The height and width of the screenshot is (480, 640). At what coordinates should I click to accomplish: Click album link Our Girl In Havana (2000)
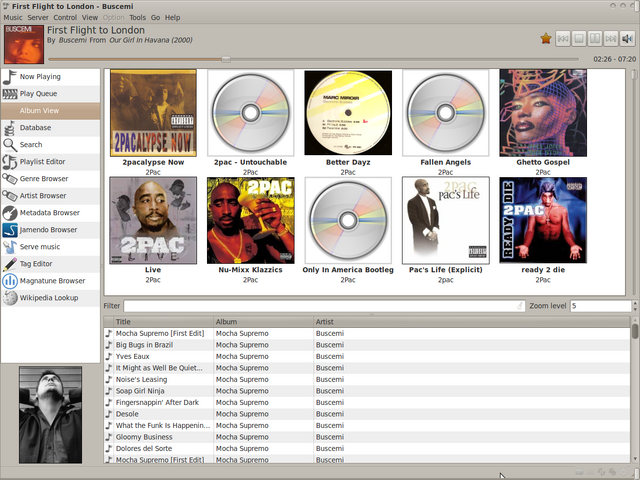coord(151,40)
